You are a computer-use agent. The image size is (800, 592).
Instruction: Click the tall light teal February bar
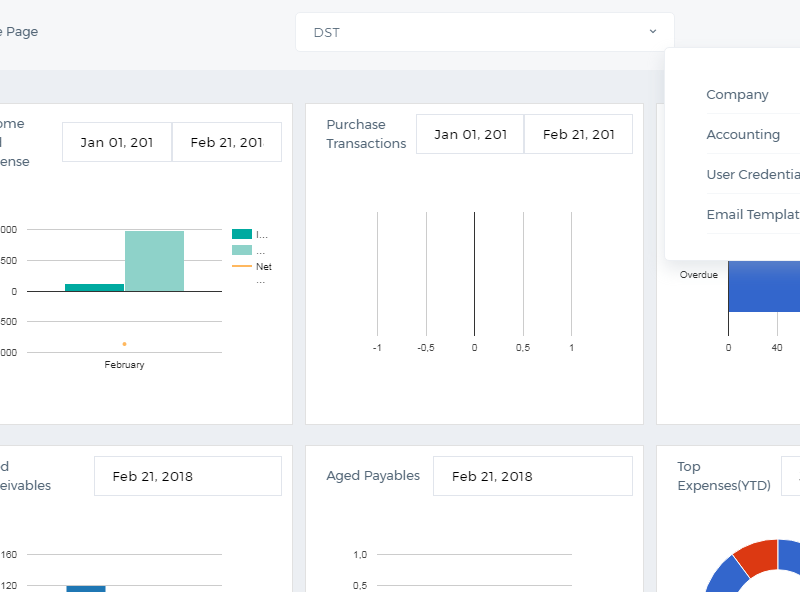pos(155,261)
